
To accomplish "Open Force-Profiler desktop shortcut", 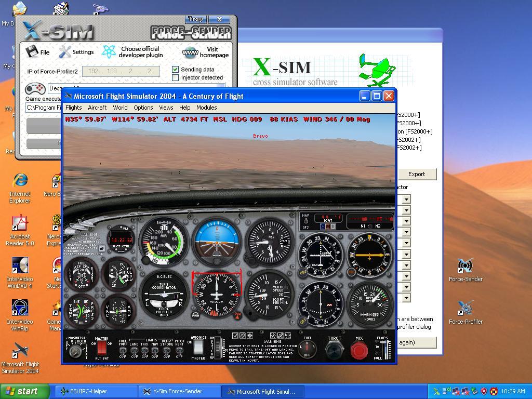I will point(465,308).
